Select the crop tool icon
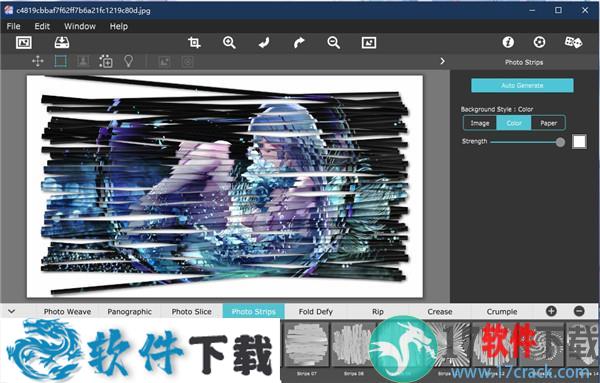Viewport: 600px width, 383px height. tap(194, 42)
